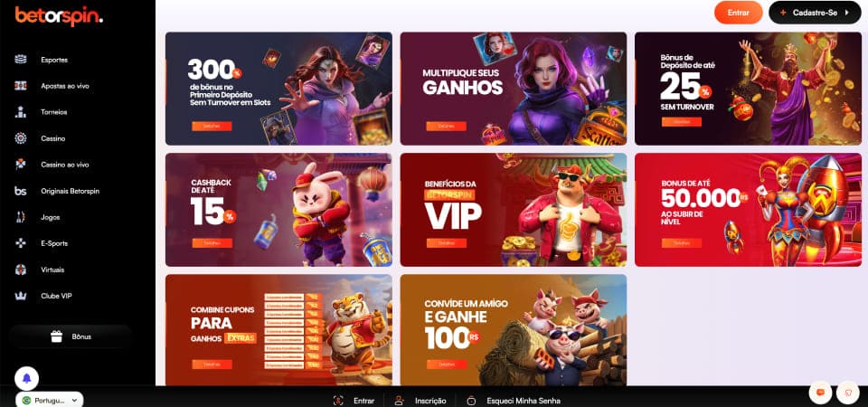Open Clube VIP crown icon
The width and height of the screenshot is (868, 407).
click(21, 296)
